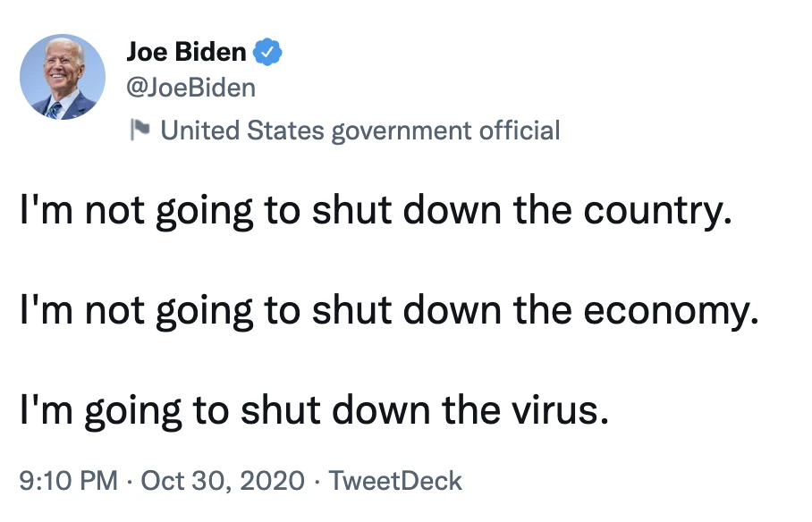Open the TweetDeck source link
Image resolution: width=812 pixels, height=522 pixels.
[395, 481]
